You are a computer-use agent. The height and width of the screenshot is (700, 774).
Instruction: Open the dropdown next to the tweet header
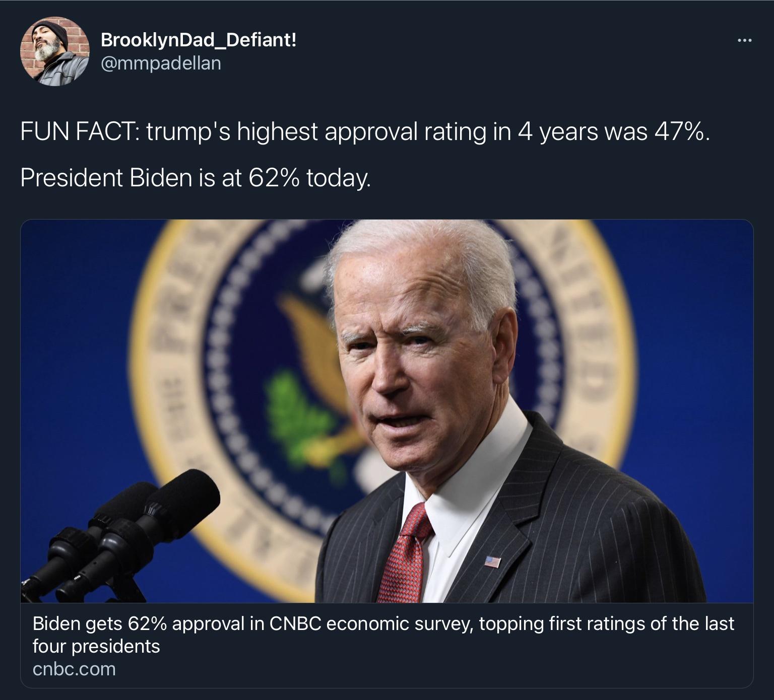click(x=745, y=39)
